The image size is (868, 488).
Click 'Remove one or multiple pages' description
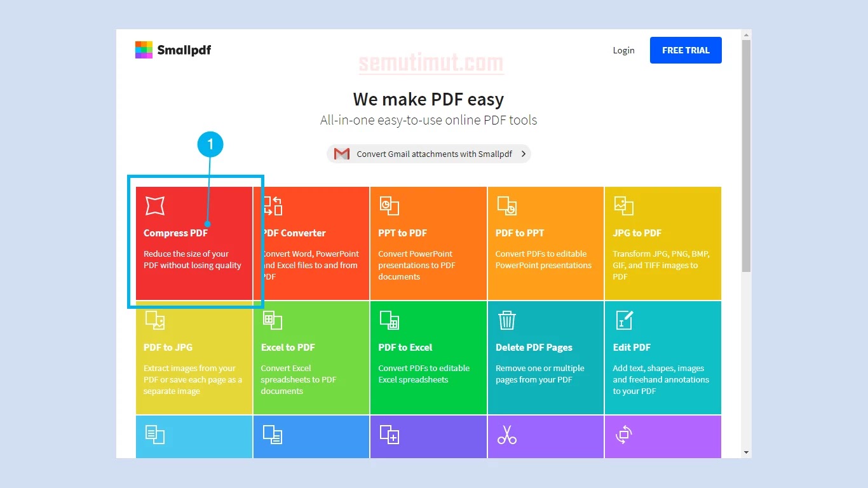tap(540, 374)
